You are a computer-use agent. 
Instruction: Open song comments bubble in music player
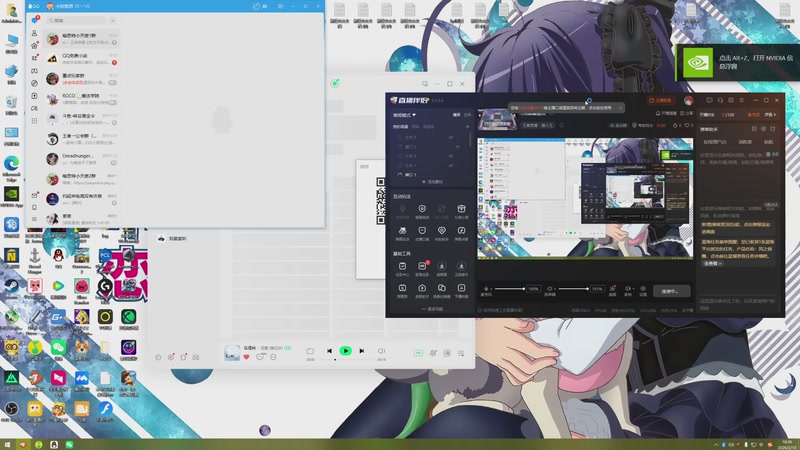click(260, 357)
